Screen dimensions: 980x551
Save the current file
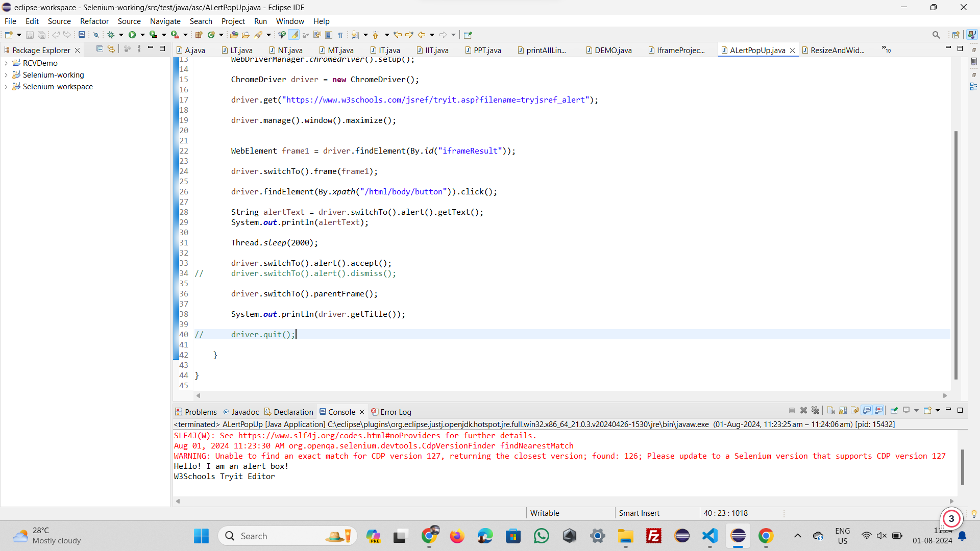30,35
